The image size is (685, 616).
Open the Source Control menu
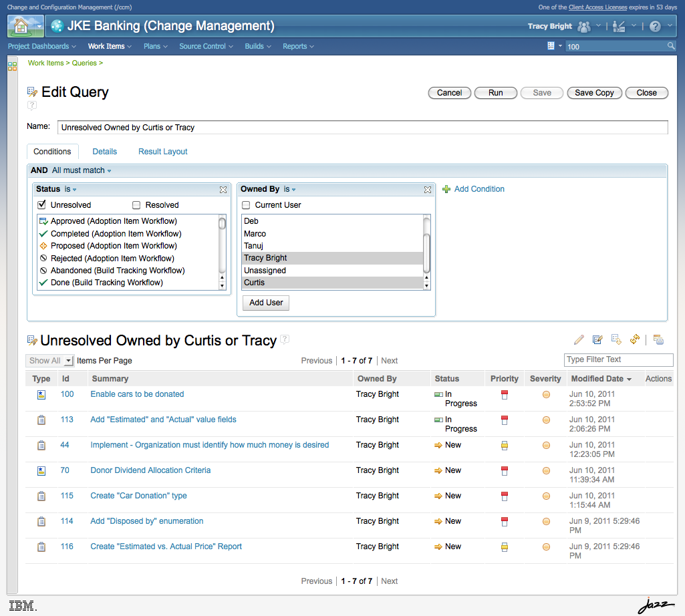pyautogui.click(x=207, y=46)
